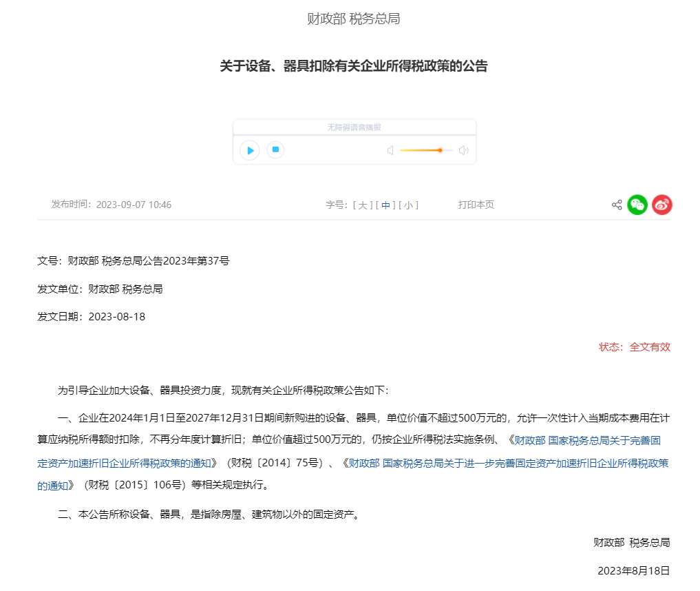
Task: Set font size to small (小)
Action: [x=408, y=205]
